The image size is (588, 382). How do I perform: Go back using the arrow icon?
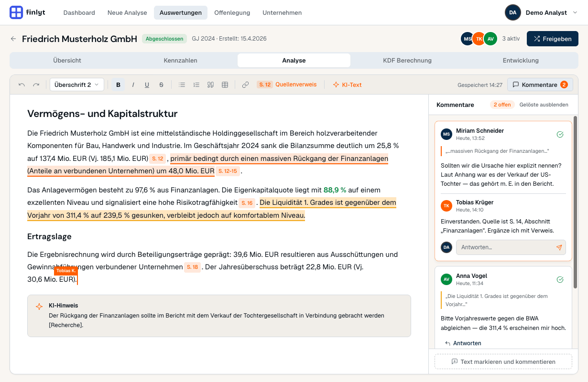[13, 39]
